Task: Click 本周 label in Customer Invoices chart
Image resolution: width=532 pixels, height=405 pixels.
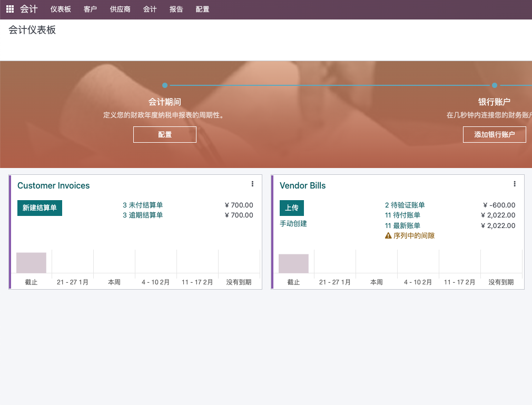Action: pos(114,282)
